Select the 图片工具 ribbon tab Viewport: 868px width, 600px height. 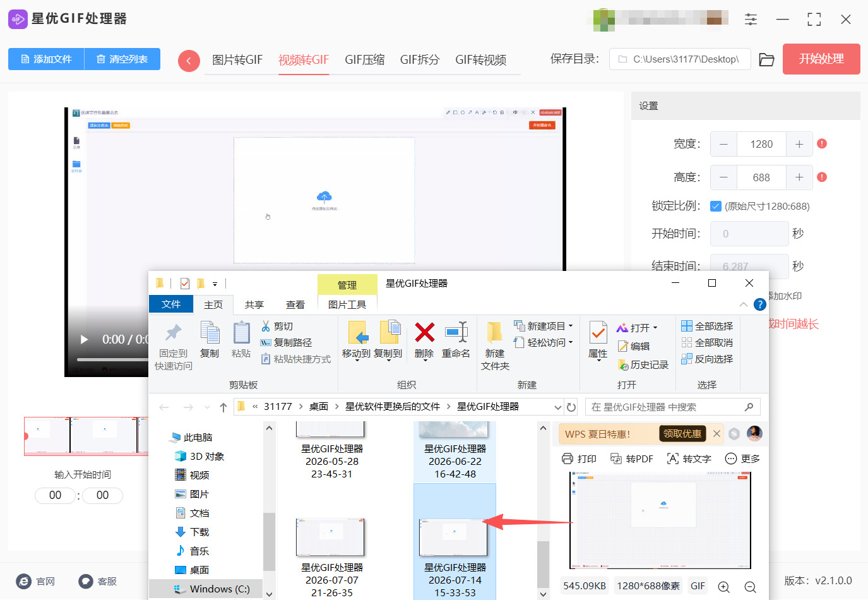[x=347, y=304]
